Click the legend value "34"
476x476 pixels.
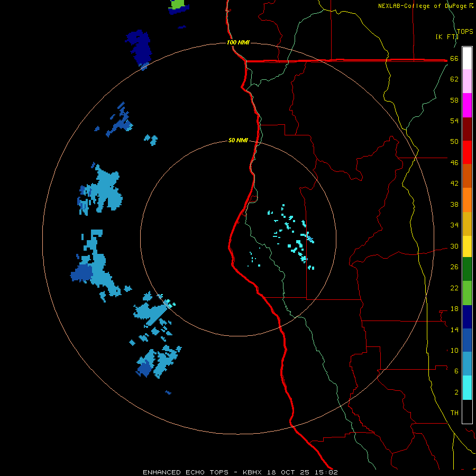pyautogui.click(x=454, y=225)
